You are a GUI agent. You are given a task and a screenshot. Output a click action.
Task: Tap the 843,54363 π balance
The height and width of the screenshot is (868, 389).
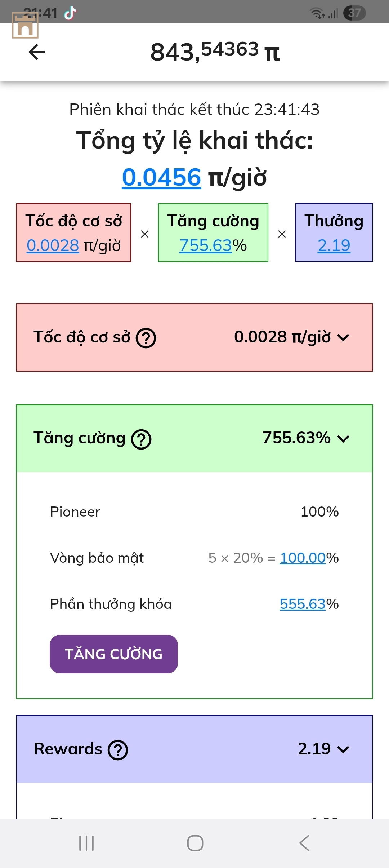[215, 52]
